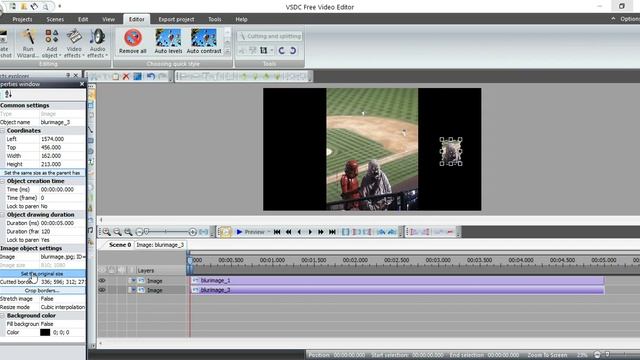Open the Edit ribbon tab

click(83, 19)
